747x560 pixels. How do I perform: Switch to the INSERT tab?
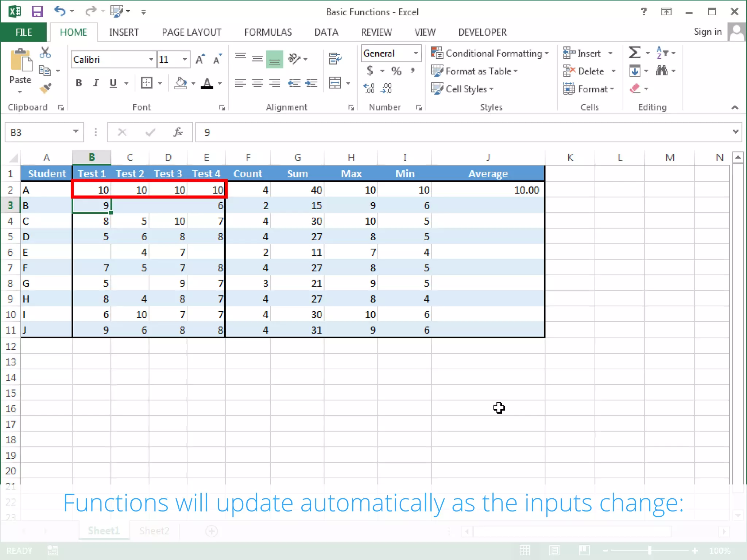tap(124, 32)
